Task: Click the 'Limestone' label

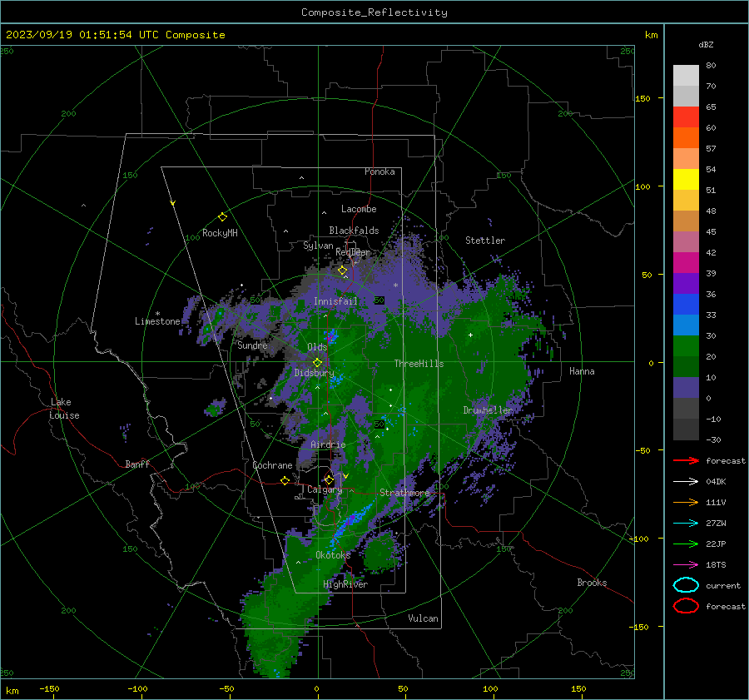Action: pos(157,321)
